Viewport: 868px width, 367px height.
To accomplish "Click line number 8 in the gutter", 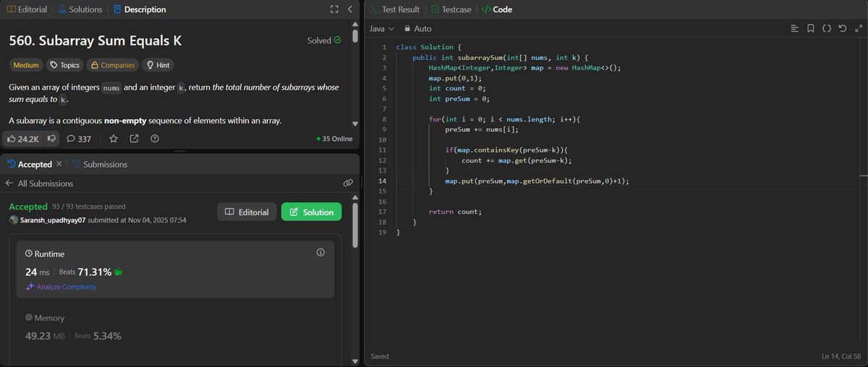I will pos(386,119).
